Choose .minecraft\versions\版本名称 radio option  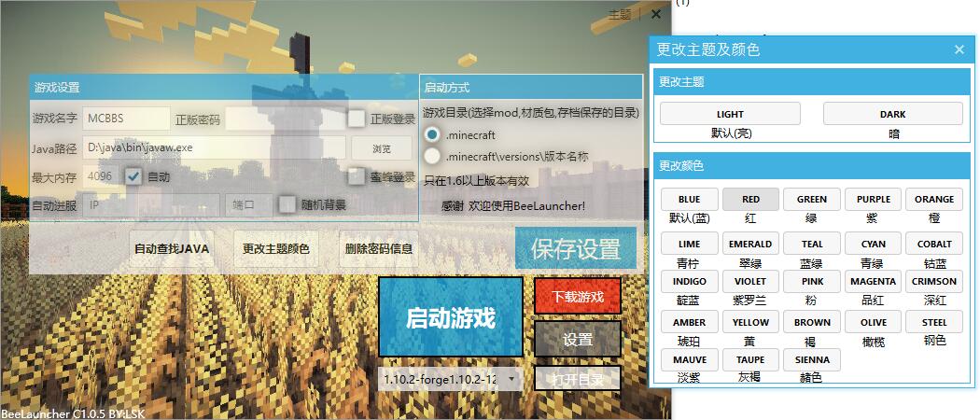[x=431, y=156]
